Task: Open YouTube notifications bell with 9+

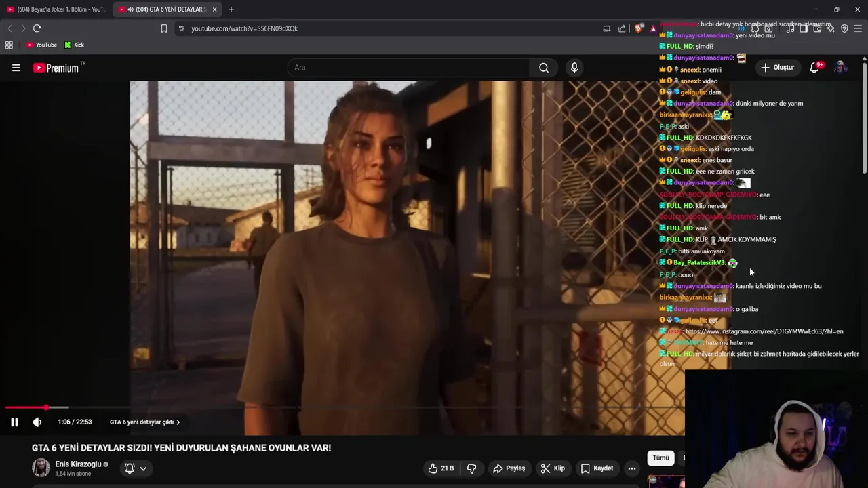Action: [815, 68]
